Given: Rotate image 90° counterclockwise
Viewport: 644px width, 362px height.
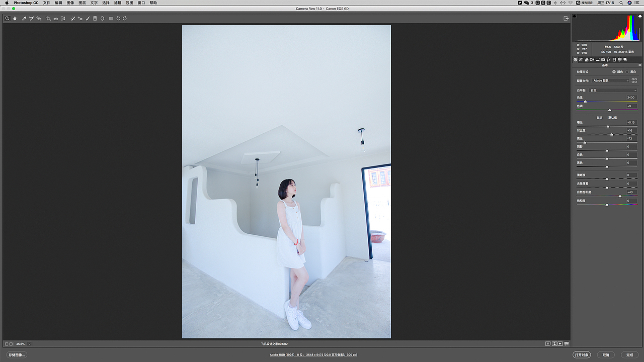Looking at the screenshot, I should (119, 19).
